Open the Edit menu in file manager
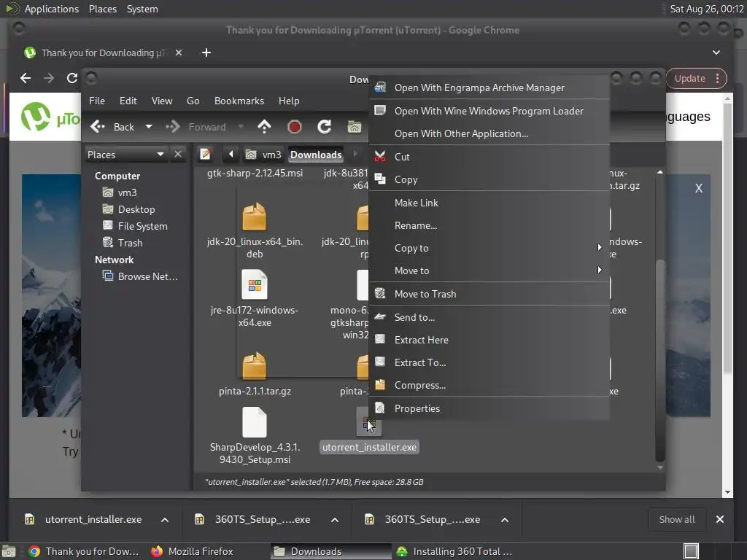This screenshot has width=747, height=560. 128,101
